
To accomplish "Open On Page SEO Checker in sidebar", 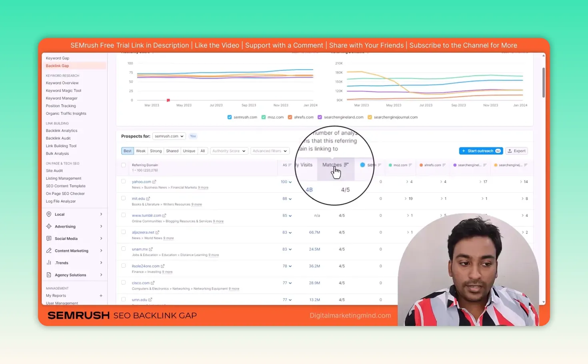I will (65, 194).
